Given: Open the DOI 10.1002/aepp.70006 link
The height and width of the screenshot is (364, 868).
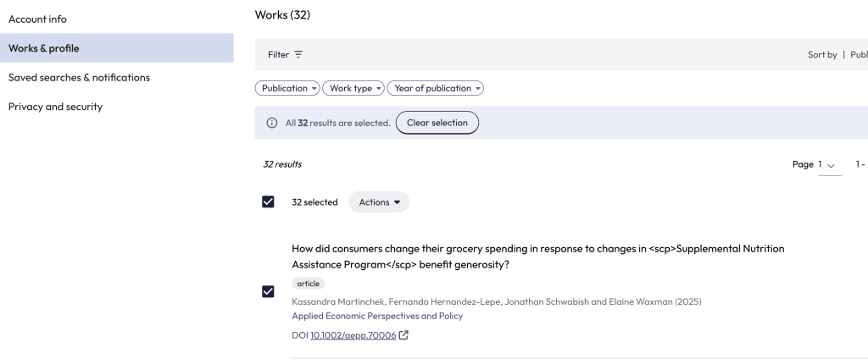Looking at the screenshot, I should pos(352,335).
